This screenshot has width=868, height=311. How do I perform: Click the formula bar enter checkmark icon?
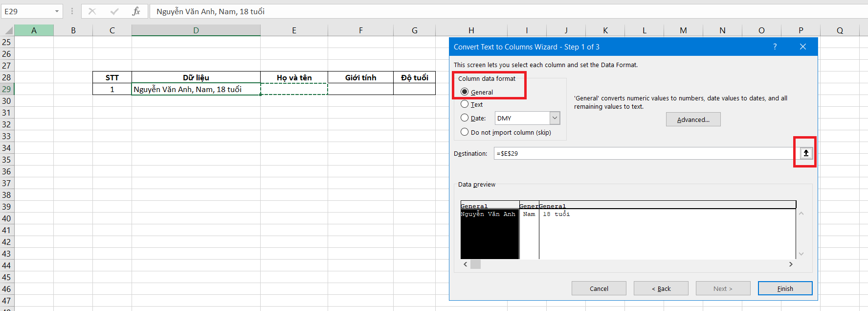(114, 11)
